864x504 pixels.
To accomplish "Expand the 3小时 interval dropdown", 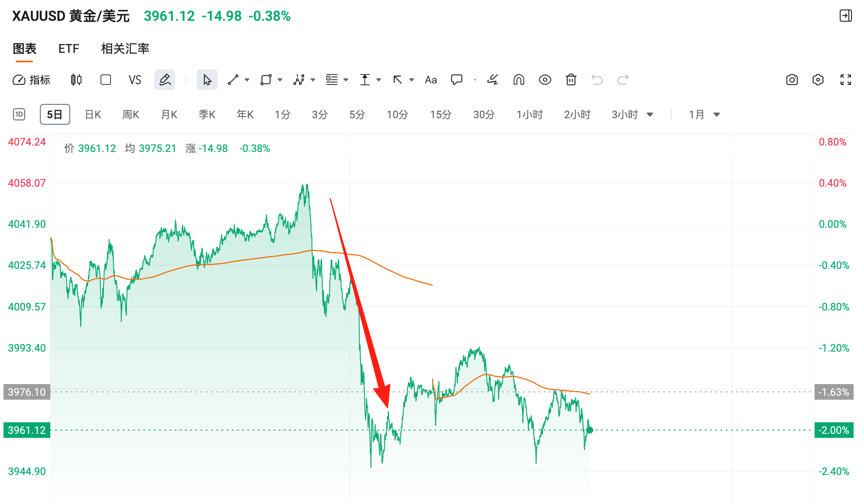I will (650, 115).
